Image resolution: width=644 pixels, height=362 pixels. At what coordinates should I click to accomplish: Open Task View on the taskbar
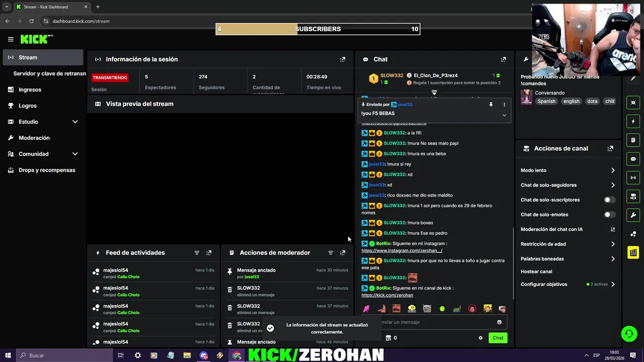pyautogui.click(x=121, y=355)
